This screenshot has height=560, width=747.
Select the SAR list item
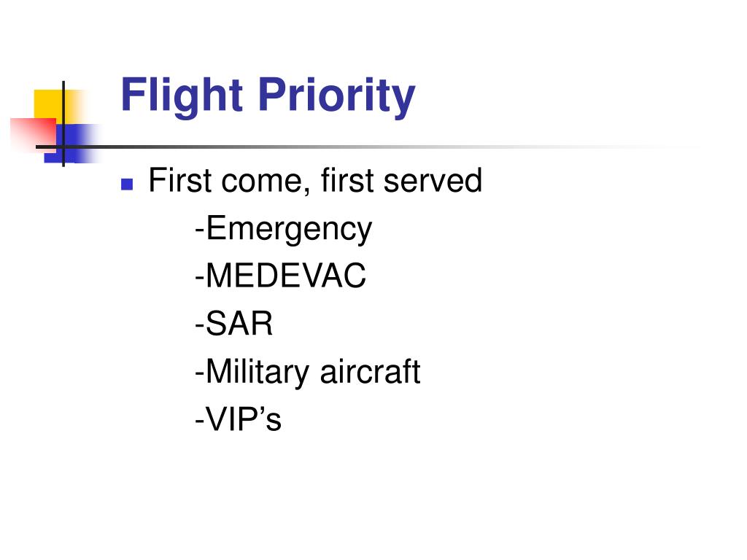click(234, 323)
